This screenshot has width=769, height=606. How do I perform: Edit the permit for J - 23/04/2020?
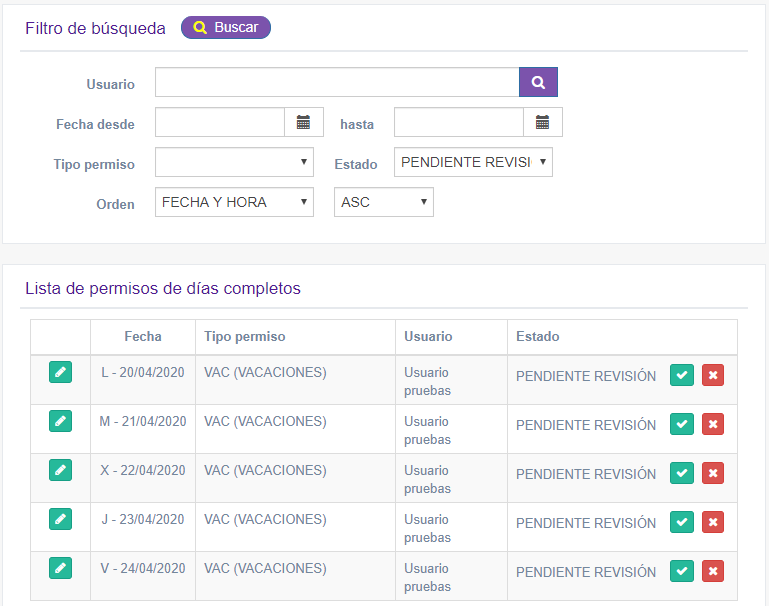[60, 519]
